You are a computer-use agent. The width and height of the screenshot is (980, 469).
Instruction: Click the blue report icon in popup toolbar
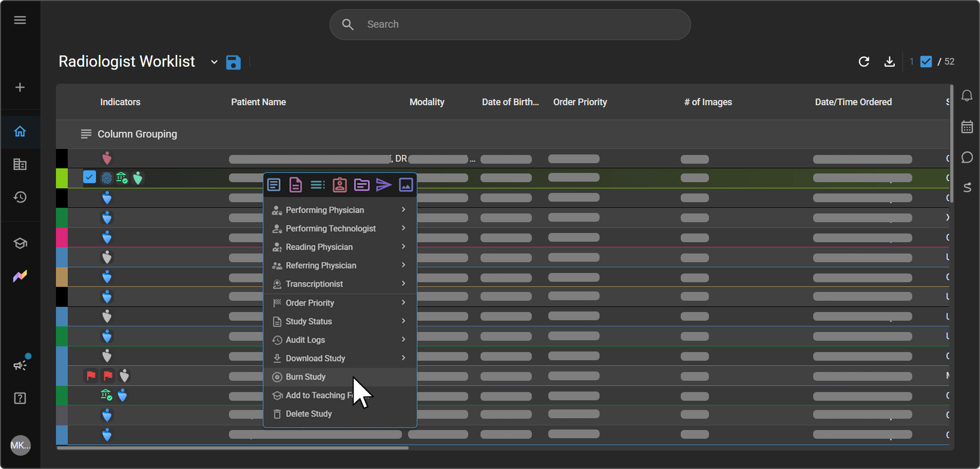tap(274, 185)
